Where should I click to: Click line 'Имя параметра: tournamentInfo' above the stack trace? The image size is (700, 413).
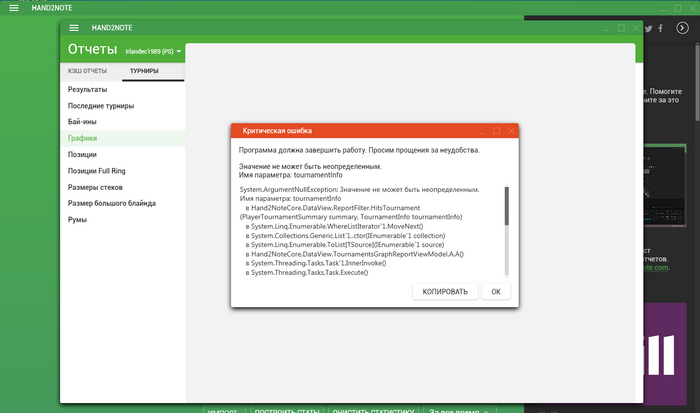291,175
